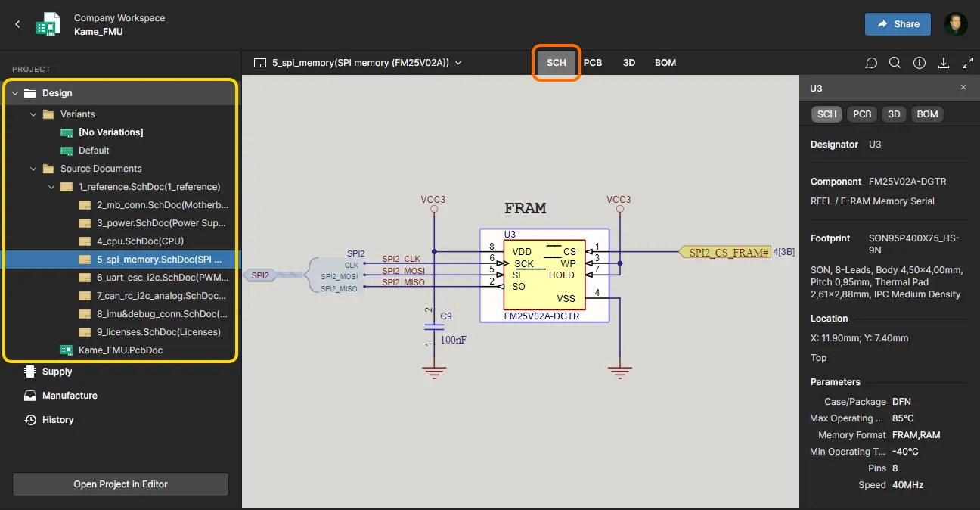Screen dimensions: 980x510
Task: Click the 9_licenses.SchDoc sheet icon
Action: 85,332
